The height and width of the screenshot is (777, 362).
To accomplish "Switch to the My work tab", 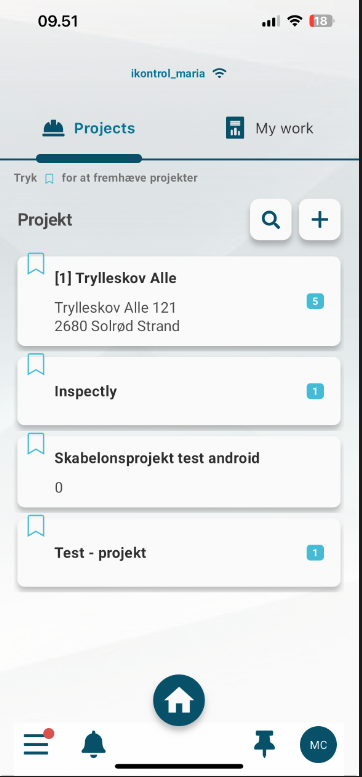I will click(x=269, y=128).
